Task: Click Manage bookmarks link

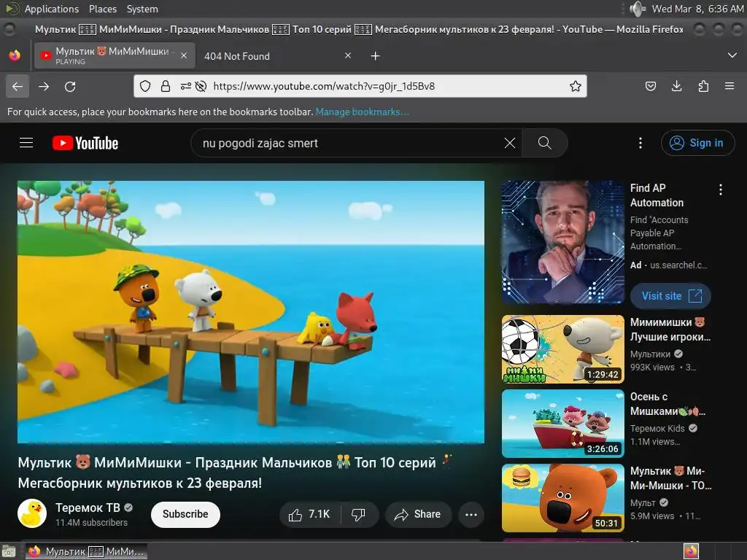Action: (x=362, y=112)
